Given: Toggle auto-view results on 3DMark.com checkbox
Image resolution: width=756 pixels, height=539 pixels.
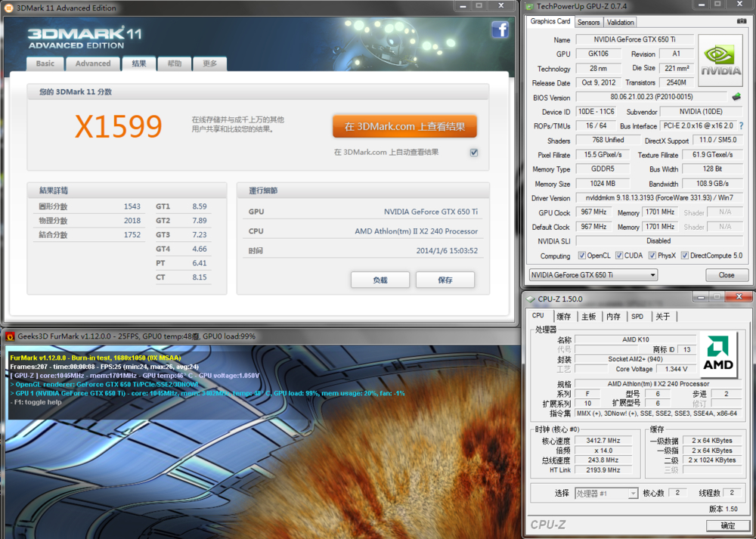Looking at the screenshot, I should pyautogui.click(x=474, y=153).
